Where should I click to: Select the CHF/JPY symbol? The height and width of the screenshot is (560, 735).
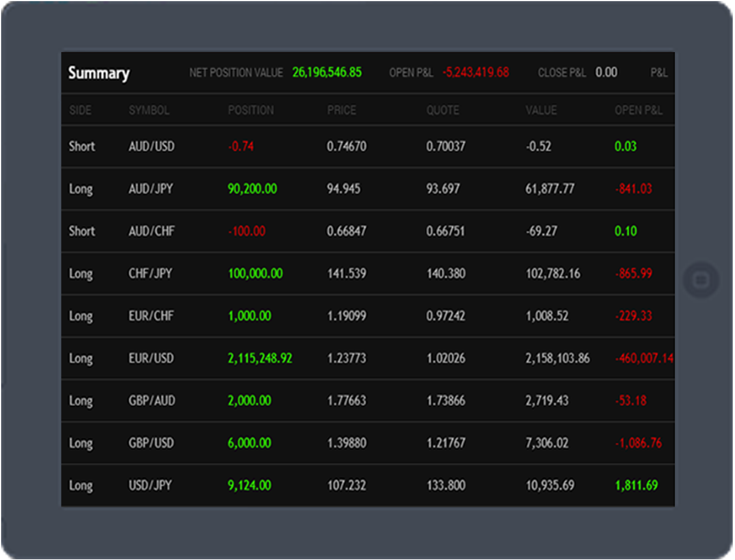tap(150, 273)
